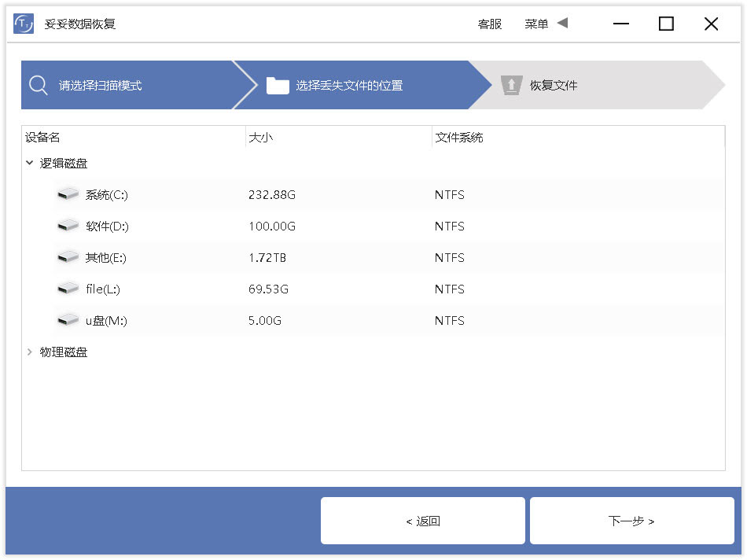
Task: Click the drive icon for file(L:)
Action: tap(68, 289)
